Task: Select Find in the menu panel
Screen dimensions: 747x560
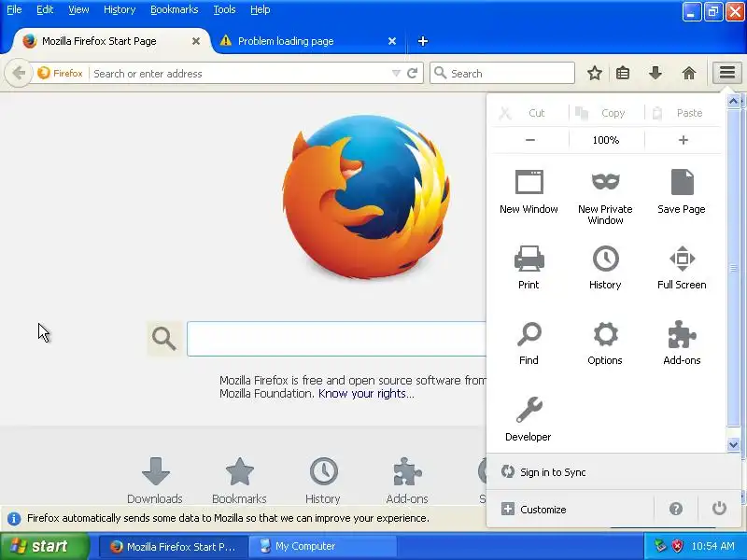Action: point(529,343)
